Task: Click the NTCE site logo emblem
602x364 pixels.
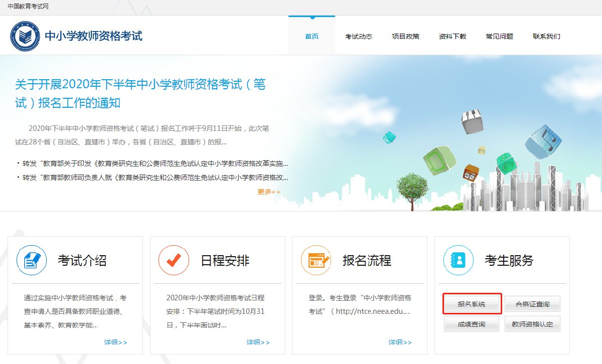Action: click(x=25, y=36)
